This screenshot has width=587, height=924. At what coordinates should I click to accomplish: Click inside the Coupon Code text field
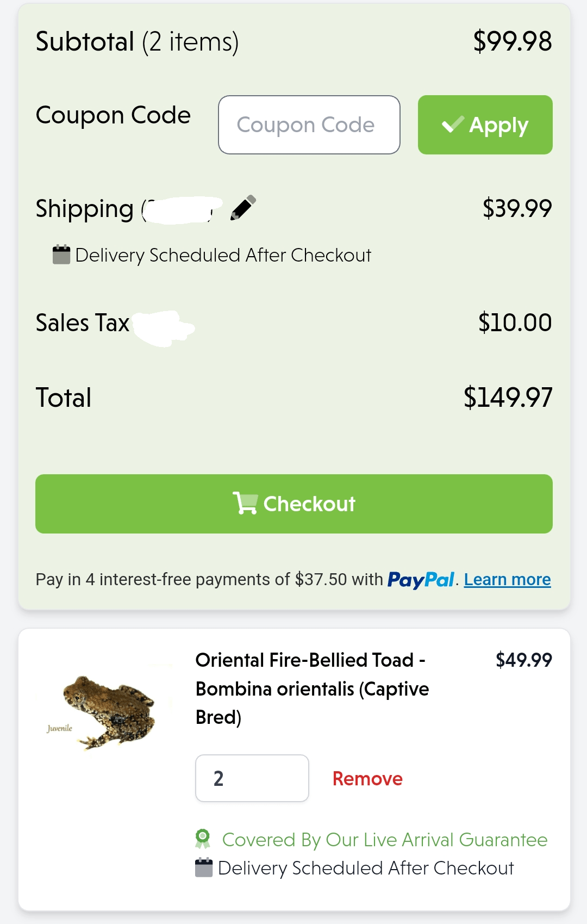point(309,124)
